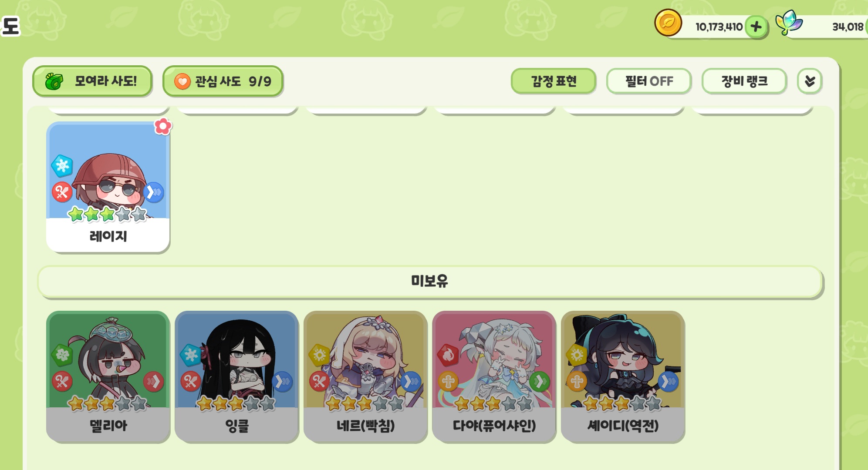Click the red fire element icon on 다야(퓨어샤인)

(x=448, y=355)
